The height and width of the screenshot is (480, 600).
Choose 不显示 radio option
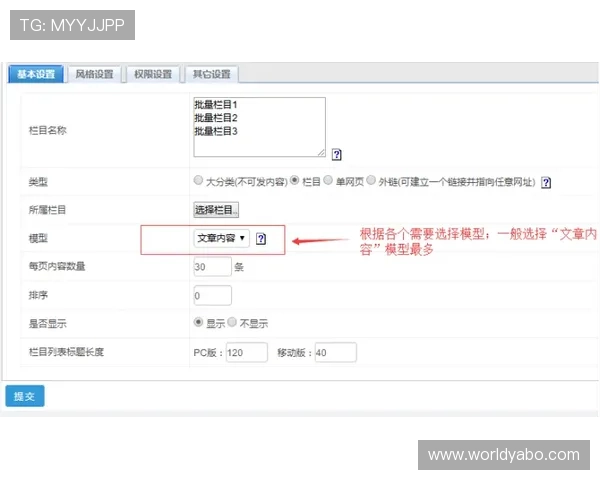point(232,322)
